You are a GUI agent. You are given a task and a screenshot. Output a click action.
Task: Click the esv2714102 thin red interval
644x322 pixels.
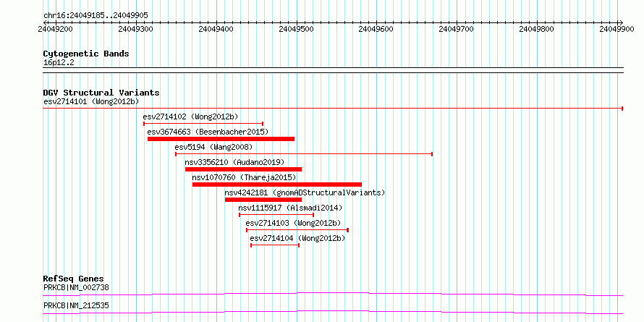point(203,123)
